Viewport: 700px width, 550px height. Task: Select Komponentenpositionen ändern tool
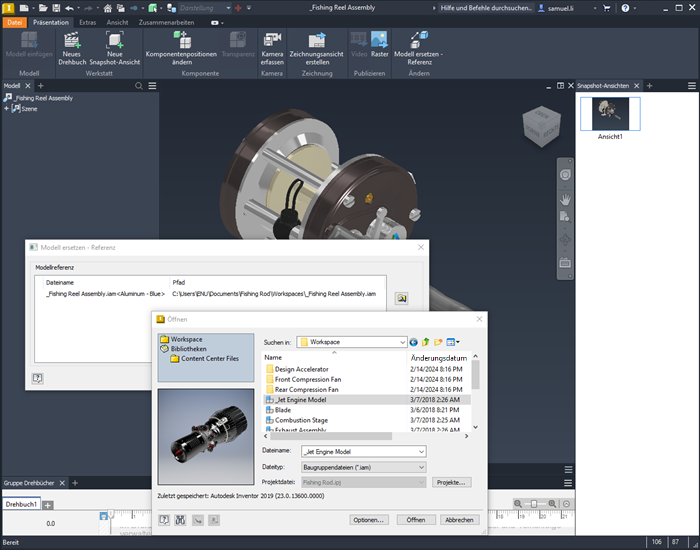181,41
